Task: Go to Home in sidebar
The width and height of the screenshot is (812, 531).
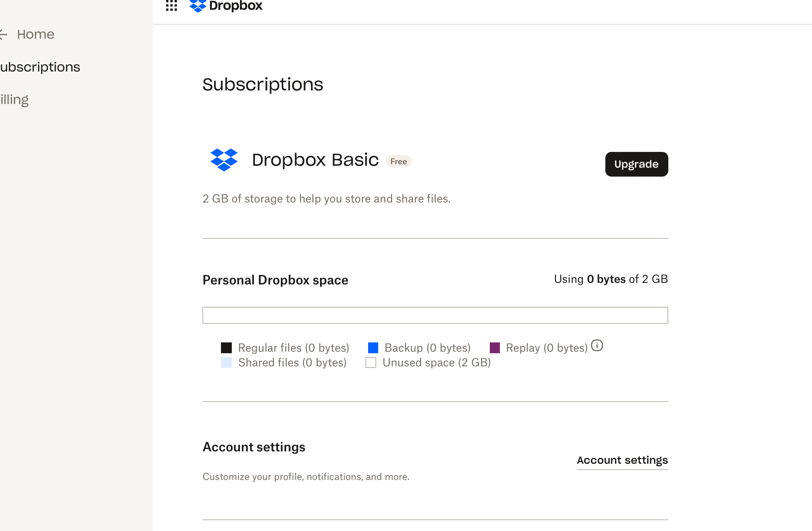Action: point(36,34)
